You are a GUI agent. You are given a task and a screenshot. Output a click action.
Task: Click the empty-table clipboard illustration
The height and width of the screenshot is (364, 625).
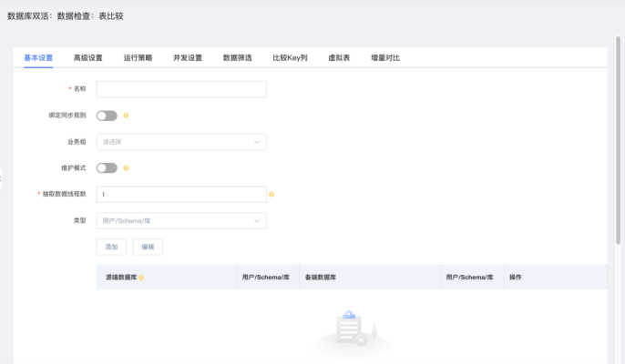(350, 329)
